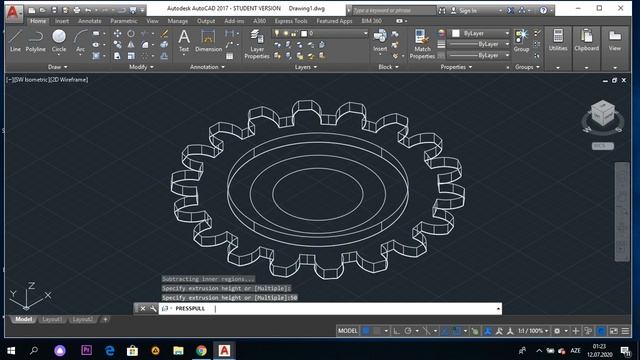Expand the Block panel

click(x=388, y=67)
